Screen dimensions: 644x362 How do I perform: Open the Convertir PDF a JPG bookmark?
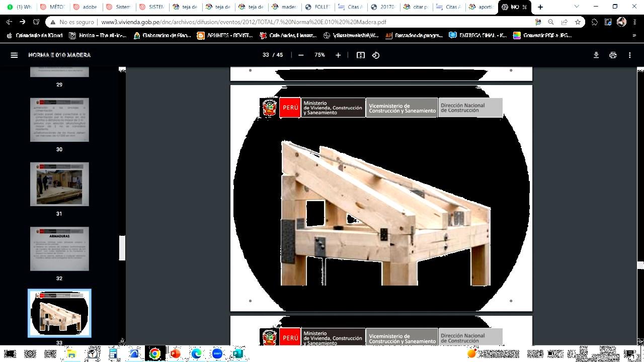tap(542, 36)
